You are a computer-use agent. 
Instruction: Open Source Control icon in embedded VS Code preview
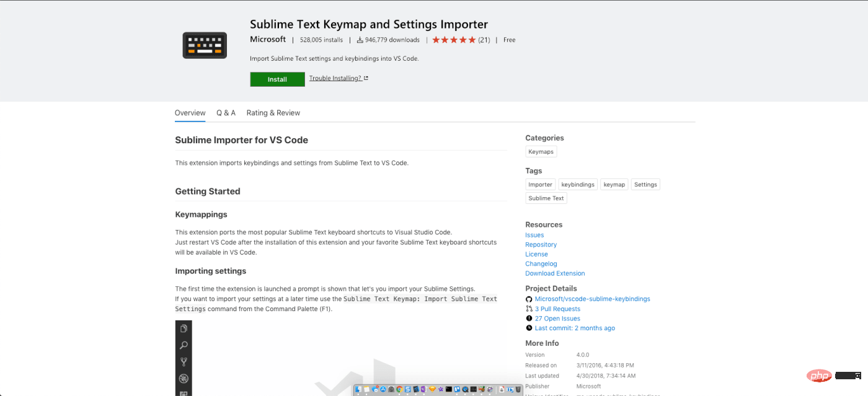(184, 362)
